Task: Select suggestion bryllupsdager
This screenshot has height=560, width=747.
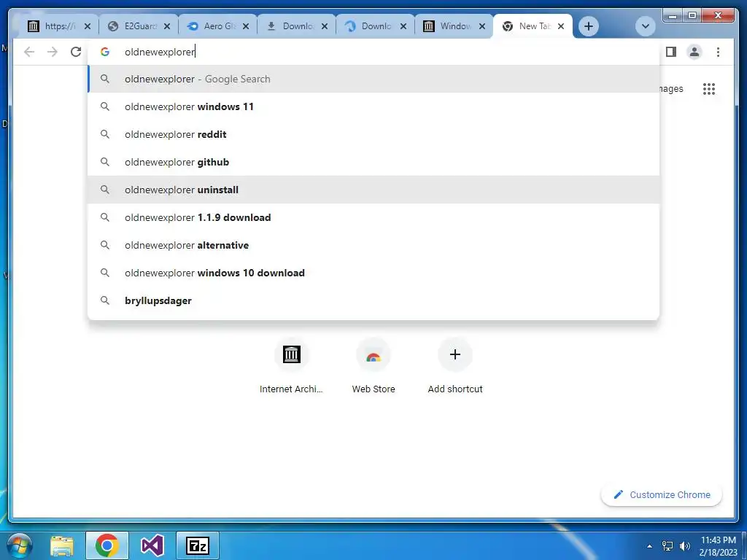Action: [374, 300]
